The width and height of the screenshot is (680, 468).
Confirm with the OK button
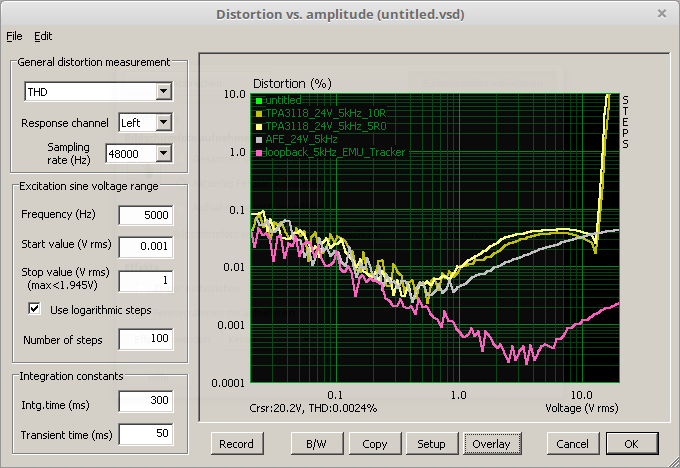click(x=631, y=443)
